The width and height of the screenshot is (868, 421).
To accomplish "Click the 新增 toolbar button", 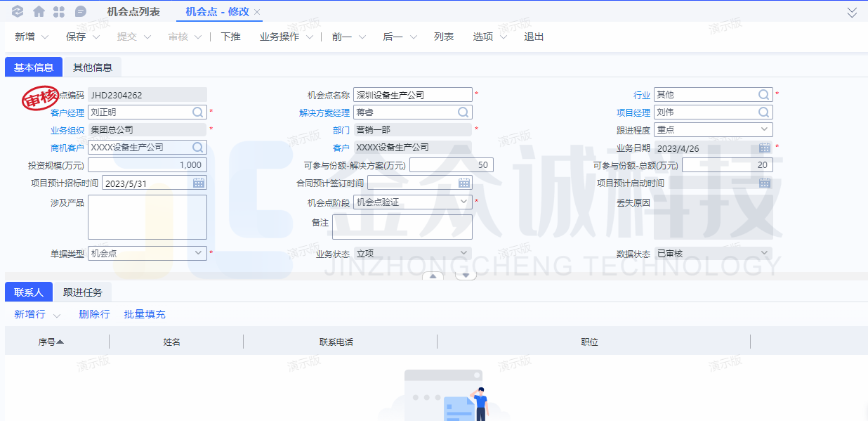I will [25, 37].
